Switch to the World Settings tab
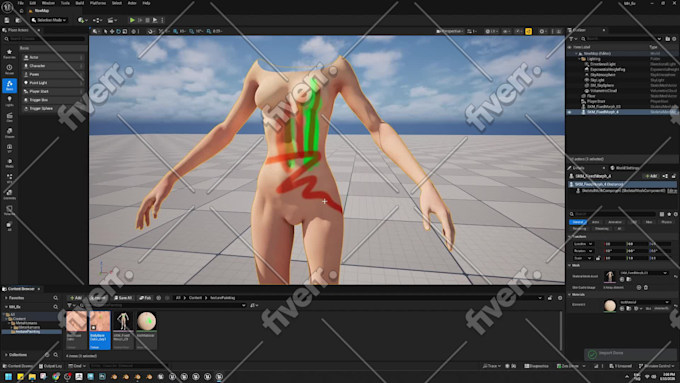The image size is (680, 383). click(x=624, y=168)
